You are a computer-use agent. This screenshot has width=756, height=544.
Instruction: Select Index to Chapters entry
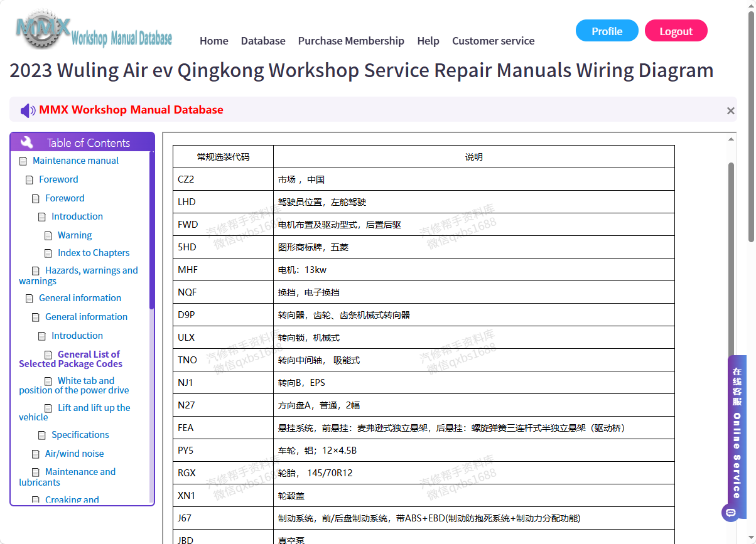click(x=94, y=253)
